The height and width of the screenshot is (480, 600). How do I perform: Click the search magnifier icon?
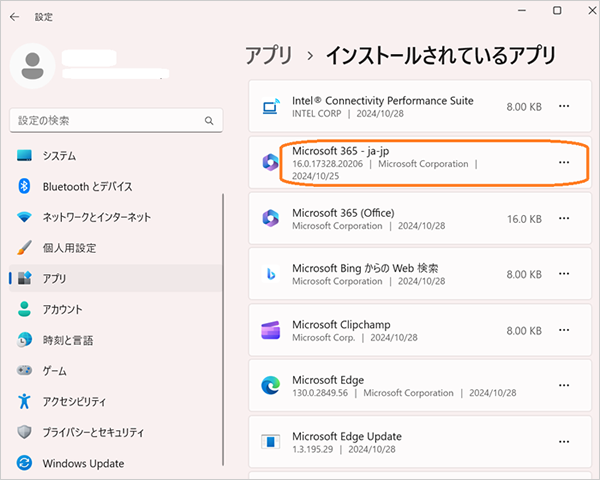coord(209,121)
